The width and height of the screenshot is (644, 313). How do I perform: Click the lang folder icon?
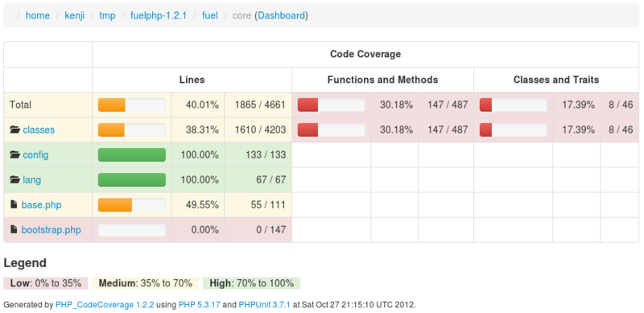[14, 180]
